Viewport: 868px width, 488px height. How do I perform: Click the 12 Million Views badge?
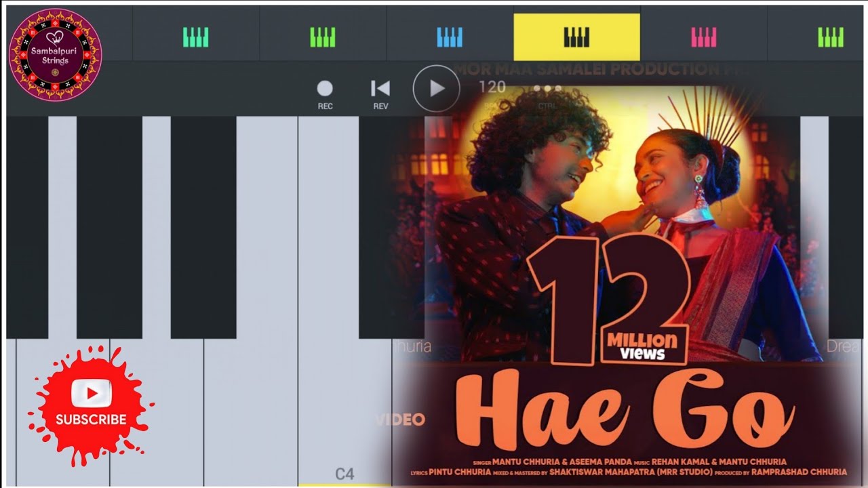coord(610,298)
